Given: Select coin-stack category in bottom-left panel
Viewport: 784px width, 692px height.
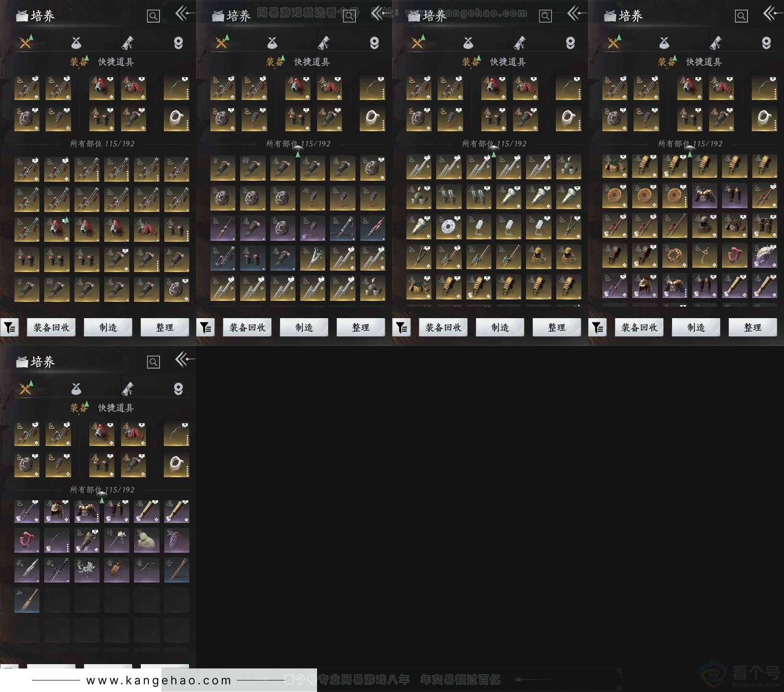Looking at the screenshot, I should click(178, 389).
